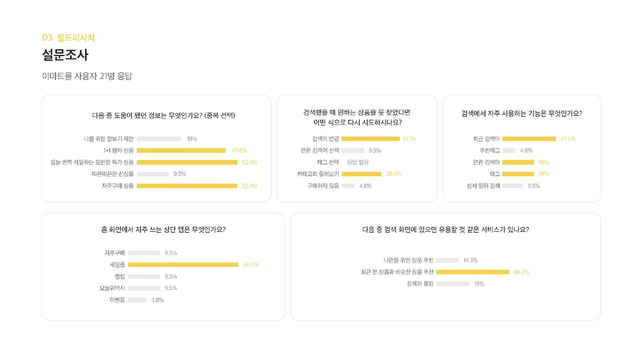Click the 검색어 랭킹 19% bar

pos(453,284)
